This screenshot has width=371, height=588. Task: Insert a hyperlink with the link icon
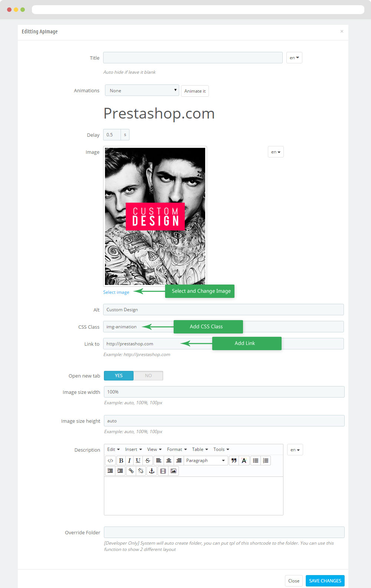click(x=131, y=471)
